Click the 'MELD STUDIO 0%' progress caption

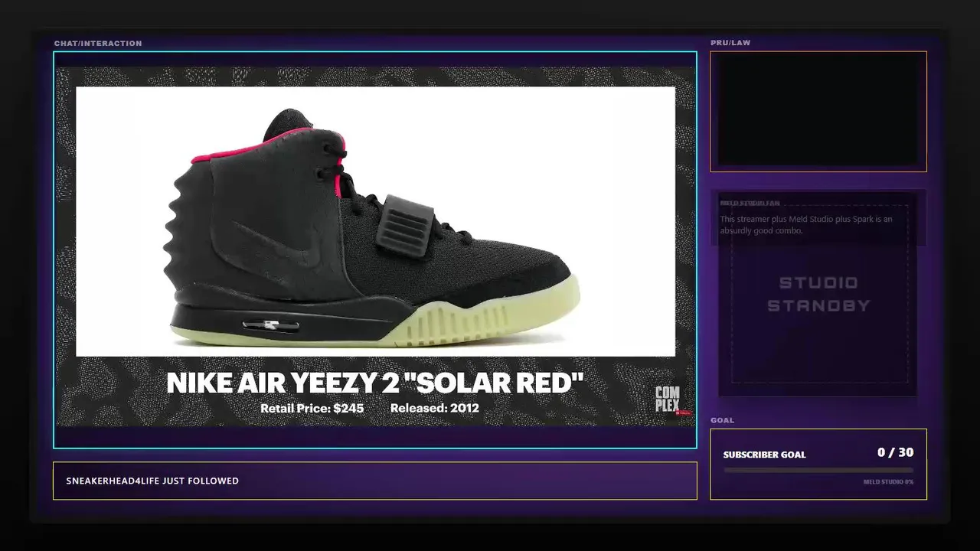888,482
